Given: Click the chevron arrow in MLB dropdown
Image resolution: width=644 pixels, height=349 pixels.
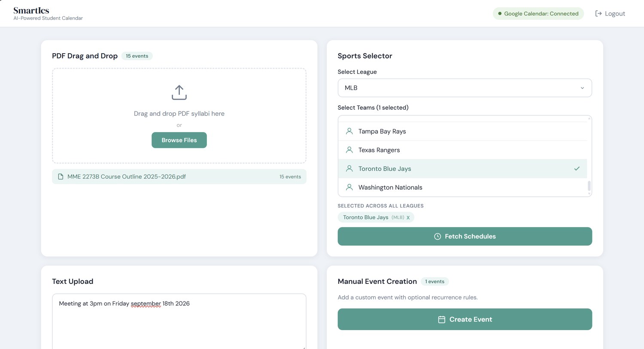Looking at the screenshot, I should tap(582, 88).
